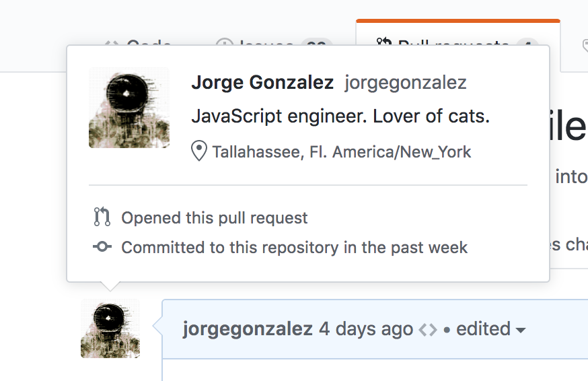Click the "4 days ago" timestamp

click(x=366, y=329)
